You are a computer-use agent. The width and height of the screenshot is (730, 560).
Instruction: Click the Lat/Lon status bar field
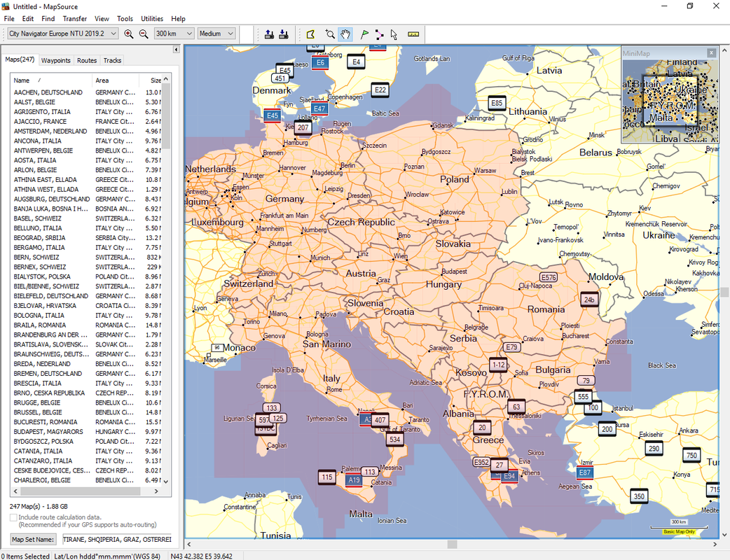coord(107,556)
